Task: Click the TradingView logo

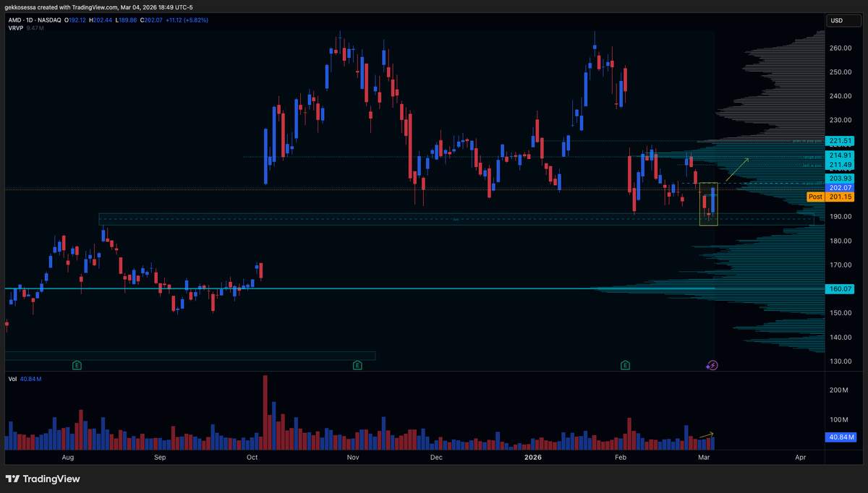Action: click(43, 479)
